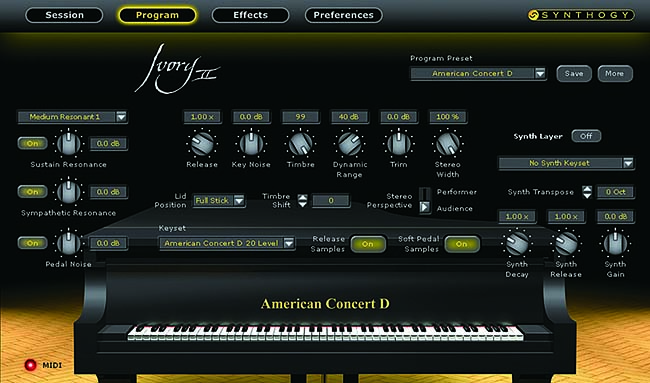The height and width of the screenshot is (383, 650).
Task: Open the Program Preset dropdown
Action: tap(478, 74)
